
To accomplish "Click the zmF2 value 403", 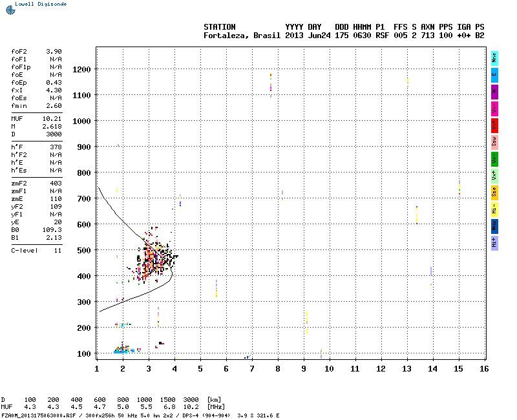I will (x=56, y=184).
